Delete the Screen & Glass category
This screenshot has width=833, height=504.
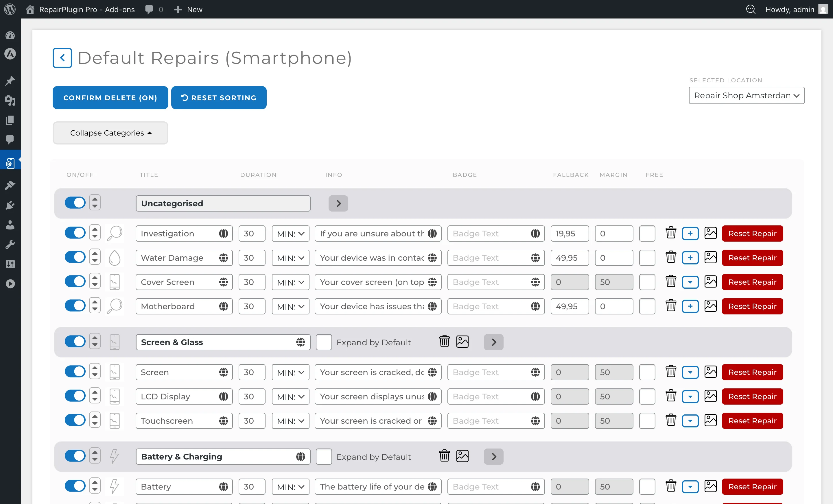click(444, 342)
